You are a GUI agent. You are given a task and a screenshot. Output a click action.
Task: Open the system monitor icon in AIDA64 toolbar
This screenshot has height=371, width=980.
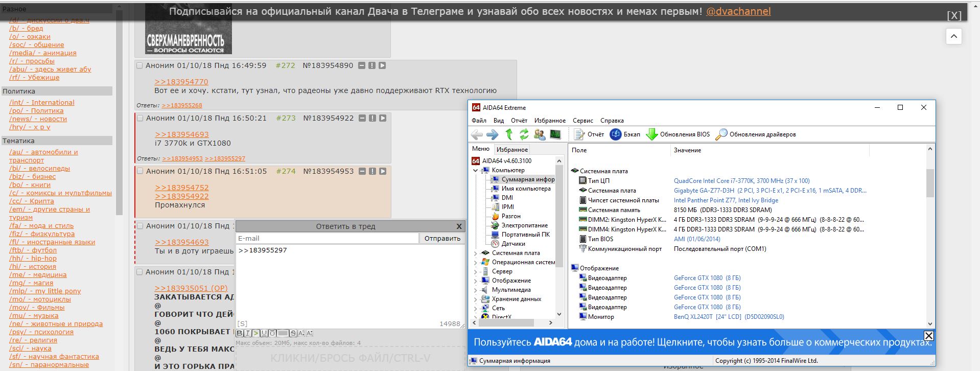(x=555, y=134)
